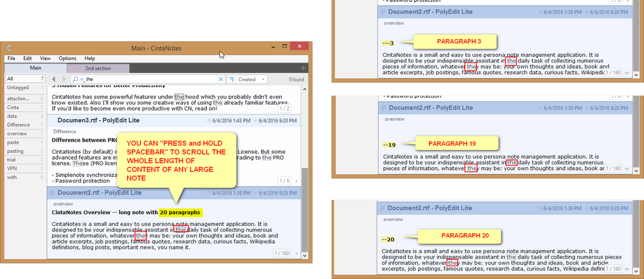Screen dimensions: 644x279
Task: Click the back arrow in CintaNotes title bar
Action: pyautogui.click(x=9, y=48)
